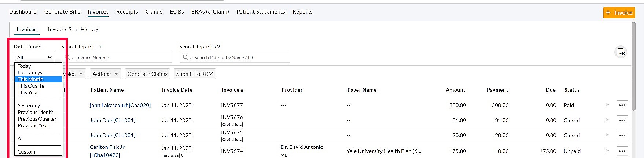Open the Actions dropdown
This screenshot has width=644, height=158.
[105, 74]
